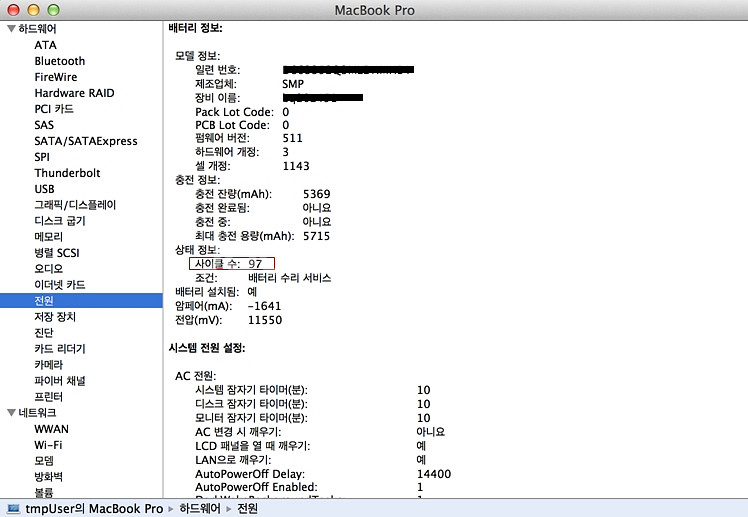Open the PCI 카드 entry

point(54,109)
